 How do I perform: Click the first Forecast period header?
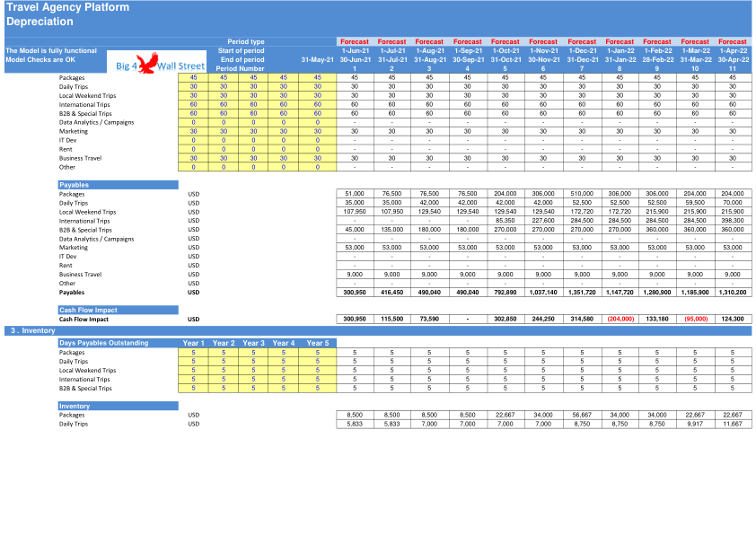355,42
